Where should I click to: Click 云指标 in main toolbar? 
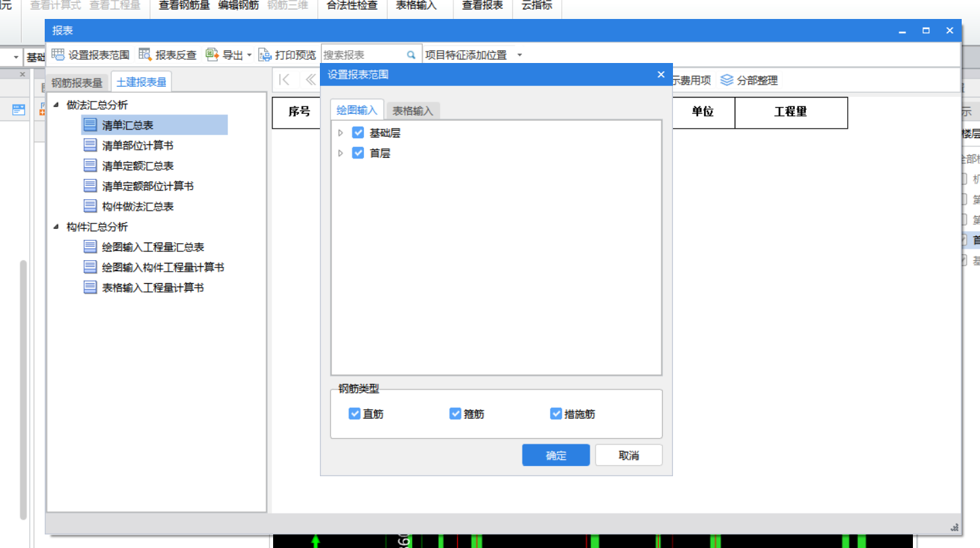coord(537,5)
